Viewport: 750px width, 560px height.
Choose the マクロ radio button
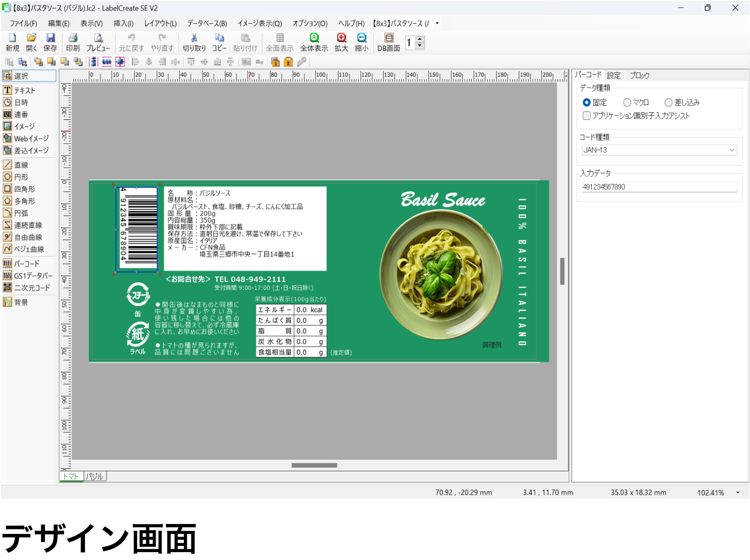627,103
